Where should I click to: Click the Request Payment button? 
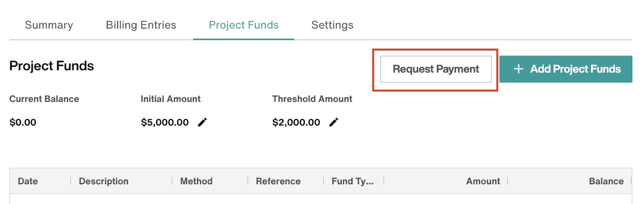coord(436,69)
